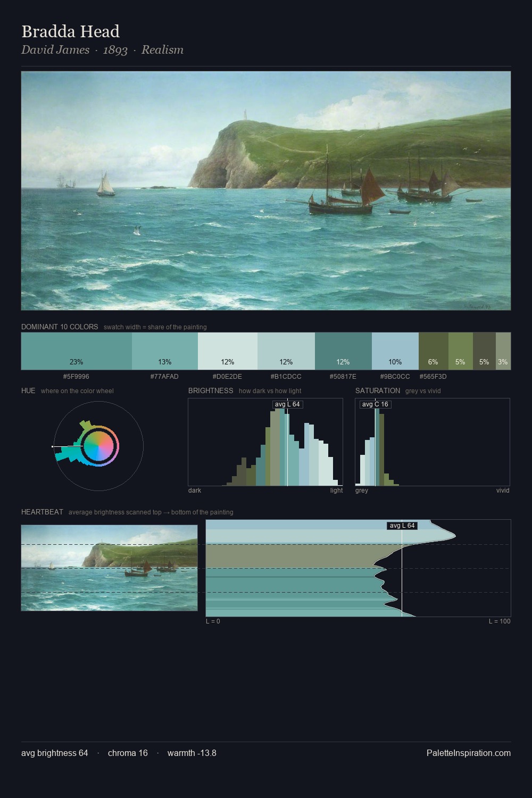
Task: Click the hex code #5F9996 text
Action: tap(76, 376)
